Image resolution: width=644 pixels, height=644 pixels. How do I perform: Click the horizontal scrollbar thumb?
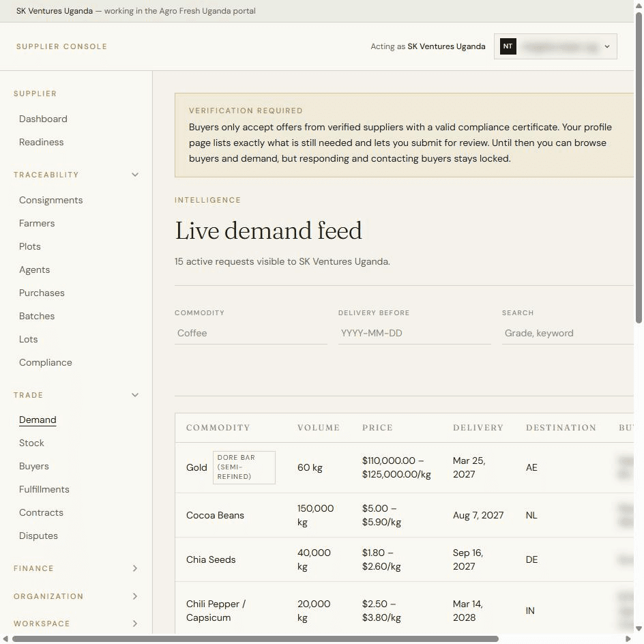[x=255, y=639]
